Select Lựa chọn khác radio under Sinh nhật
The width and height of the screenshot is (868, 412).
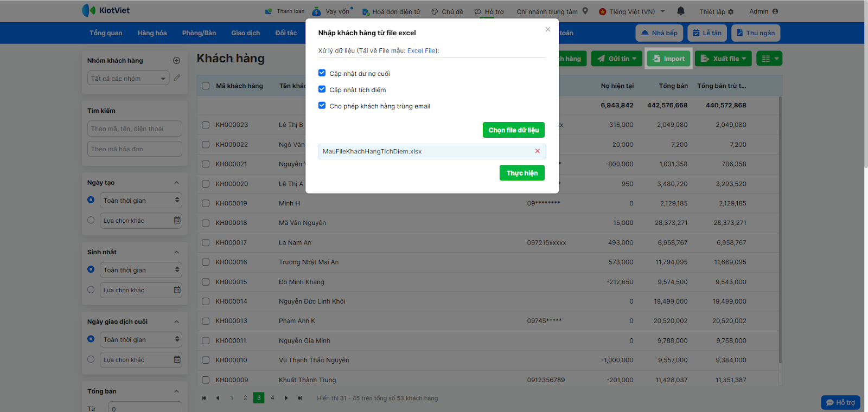pos(91,290)
